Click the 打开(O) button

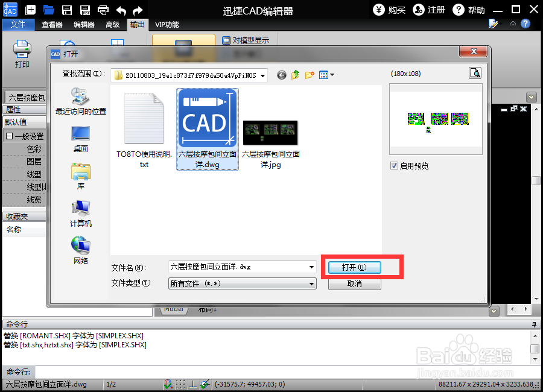click(355, 267)
